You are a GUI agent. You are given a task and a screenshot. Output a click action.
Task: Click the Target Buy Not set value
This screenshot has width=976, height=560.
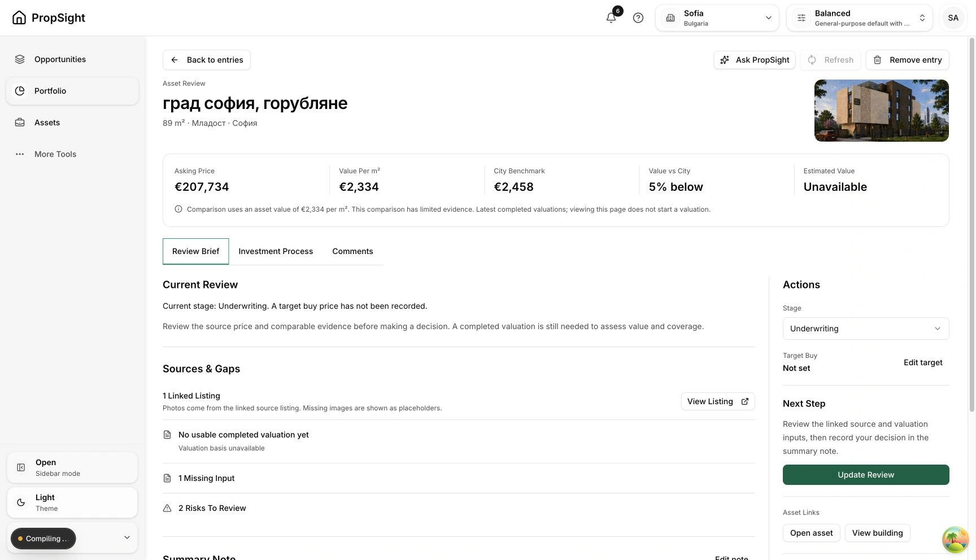coord(796,368)
